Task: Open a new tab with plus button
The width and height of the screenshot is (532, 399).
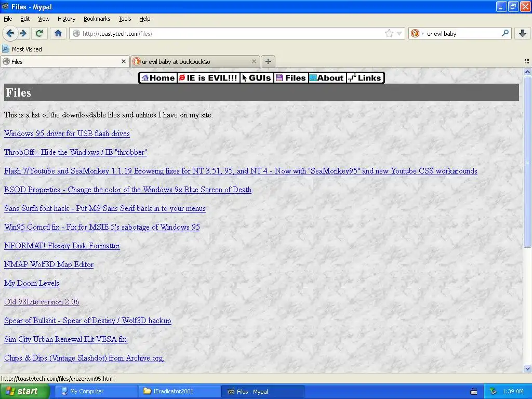Action: pos(268,61)
